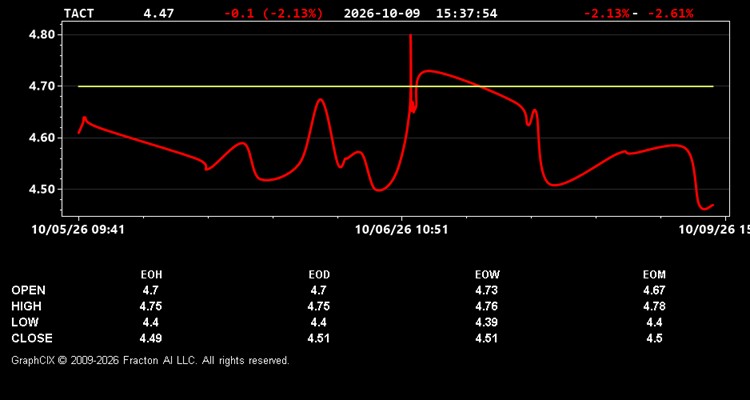Click the LOW row label
This screenshot has width=750, height=400.
coord(25,322)
